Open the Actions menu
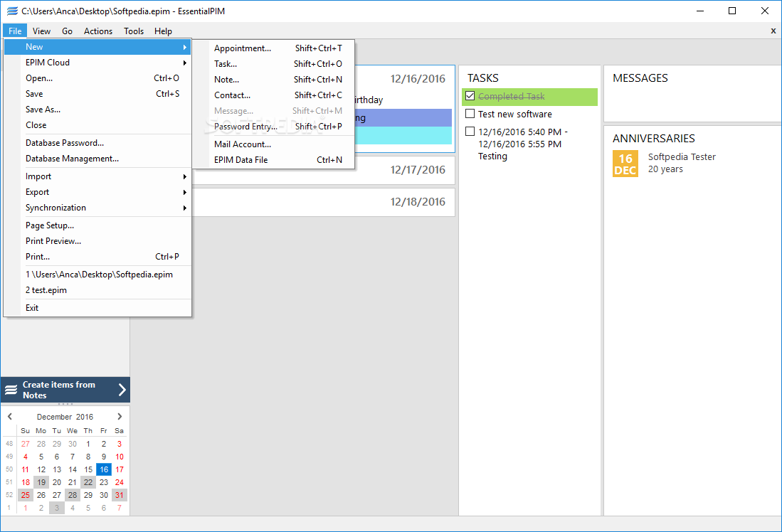 tap(98, 31)
